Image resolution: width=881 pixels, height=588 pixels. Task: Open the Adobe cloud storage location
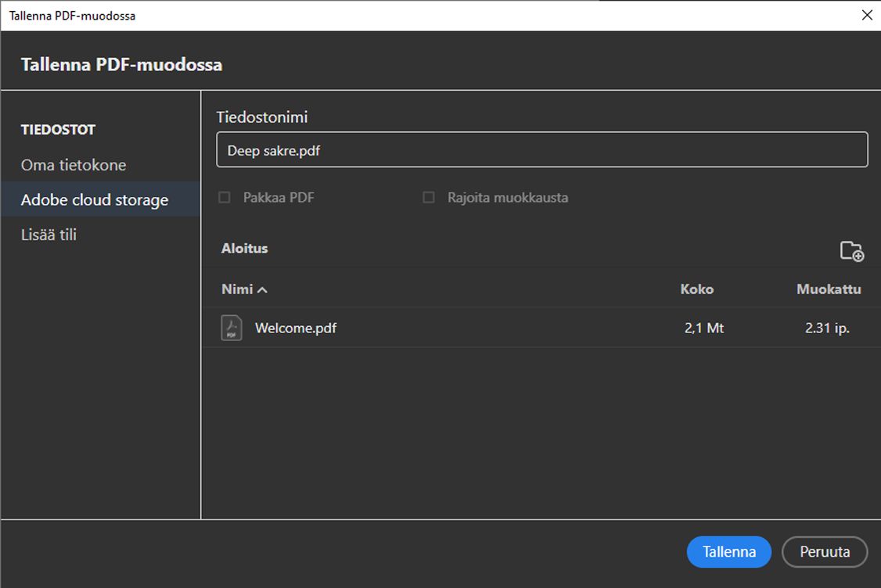pyautogui.click(x=95, y=200)
